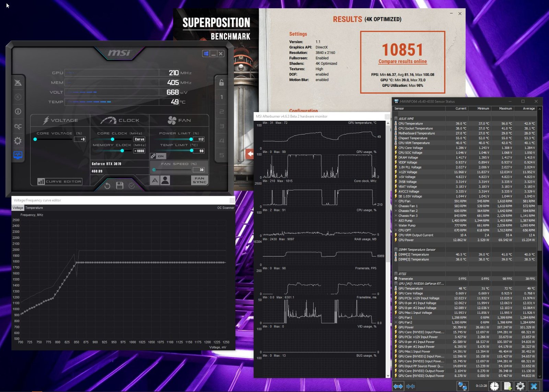This screenshot has height=392, width=549.
Task: Load Afterburner profile slot 1
Action: (221, 97)
